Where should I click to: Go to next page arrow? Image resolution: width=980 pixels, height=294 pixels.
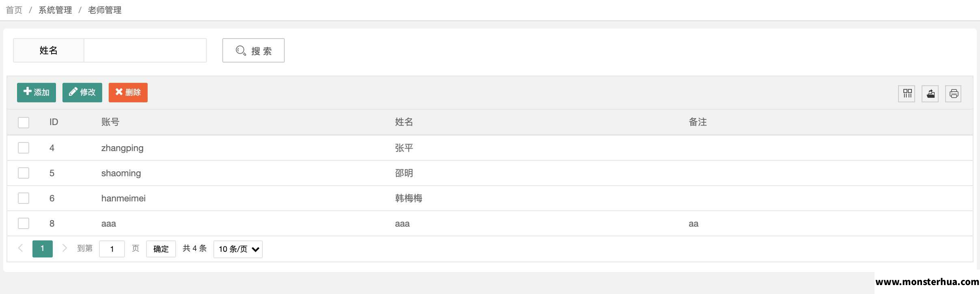click(x=64, y=248)
